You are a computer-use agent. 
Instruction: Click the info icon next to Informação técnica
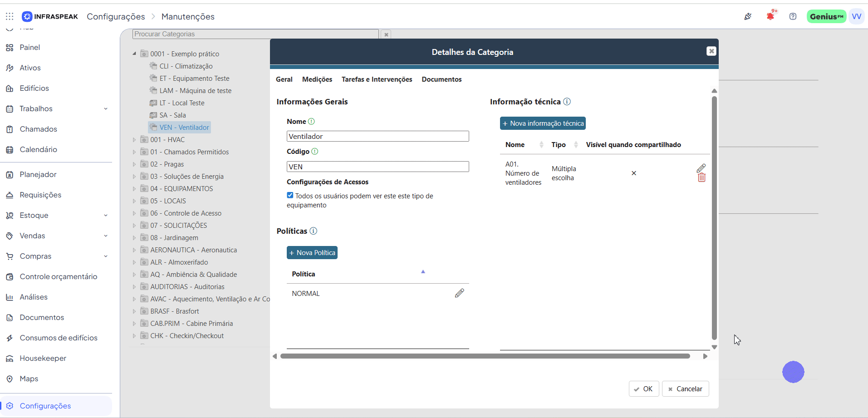click(567, 102)
